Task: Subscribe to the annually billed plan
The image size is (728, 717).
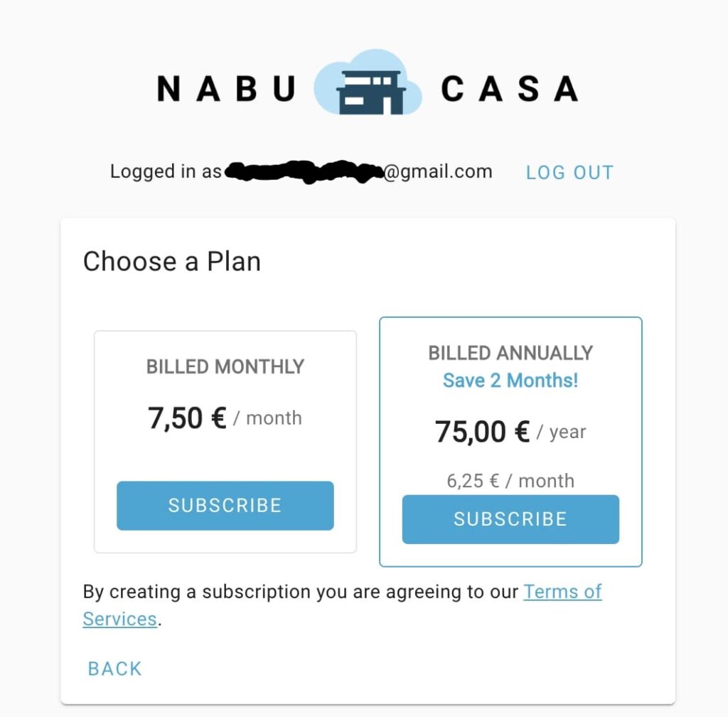Action: (510, 519)
